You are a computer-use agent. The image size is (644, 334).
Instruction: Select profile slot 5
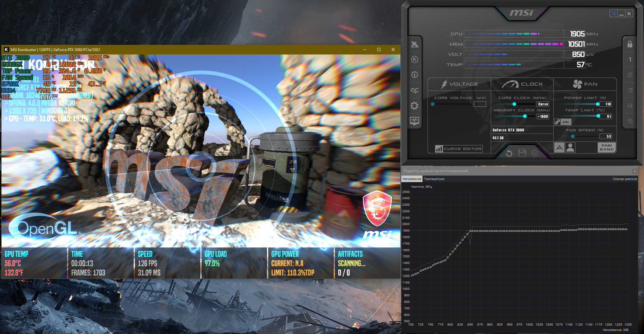pyautogui.click(x=630, y=121)
